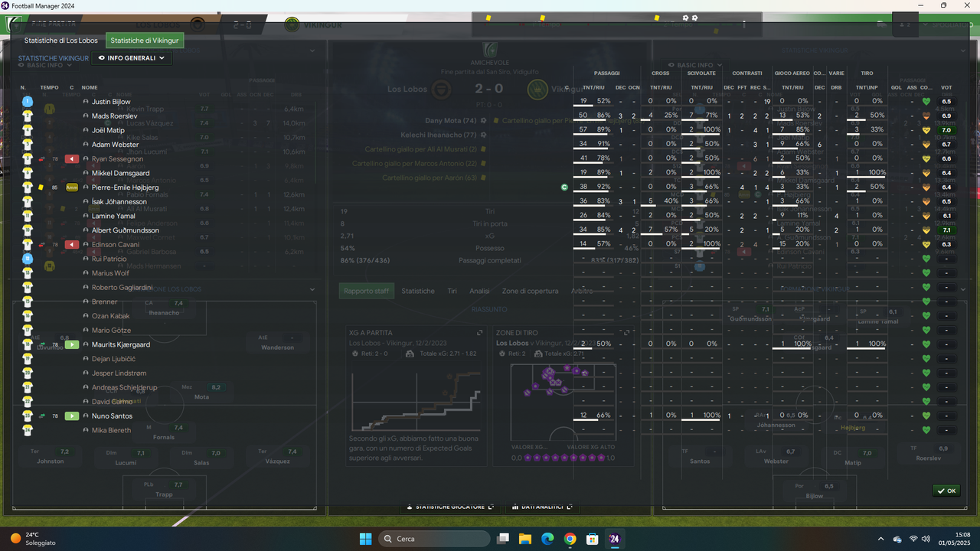The height and width of the screenshot is (551, 980).
Task: Sort by the VOT rating column header
Action: coord(946,87)
